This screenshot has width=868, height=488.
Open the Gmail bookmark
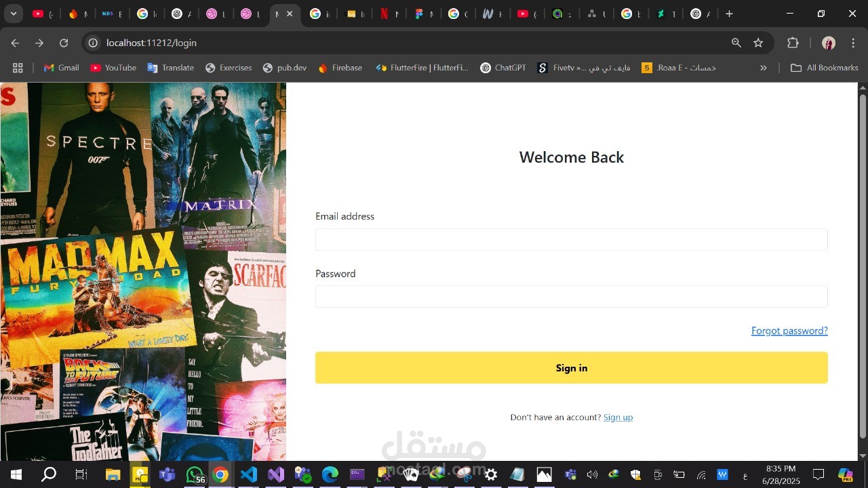[62, 68]
